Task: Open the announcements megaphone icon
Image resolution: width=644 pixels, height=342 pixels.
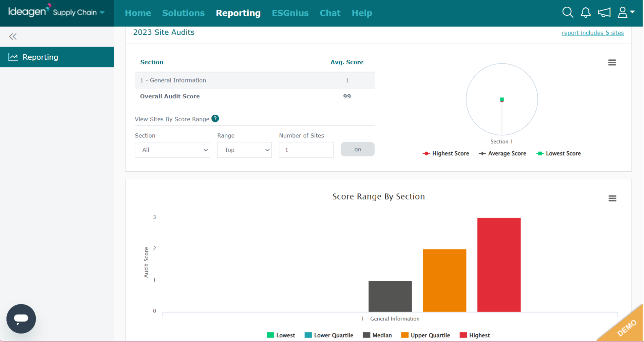Action: 604,13
